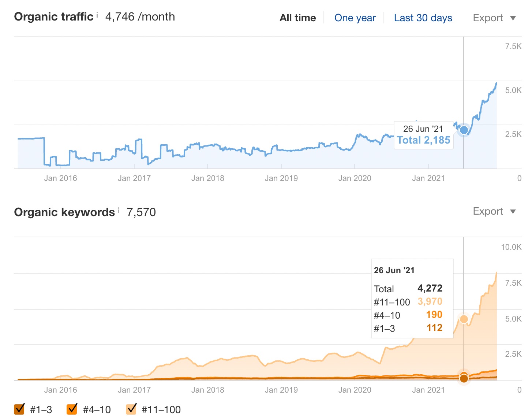Click "Jan 2016" on the traffic chart axis
The height and width of the screenshot is (419, 532).
tap(61, 178)
